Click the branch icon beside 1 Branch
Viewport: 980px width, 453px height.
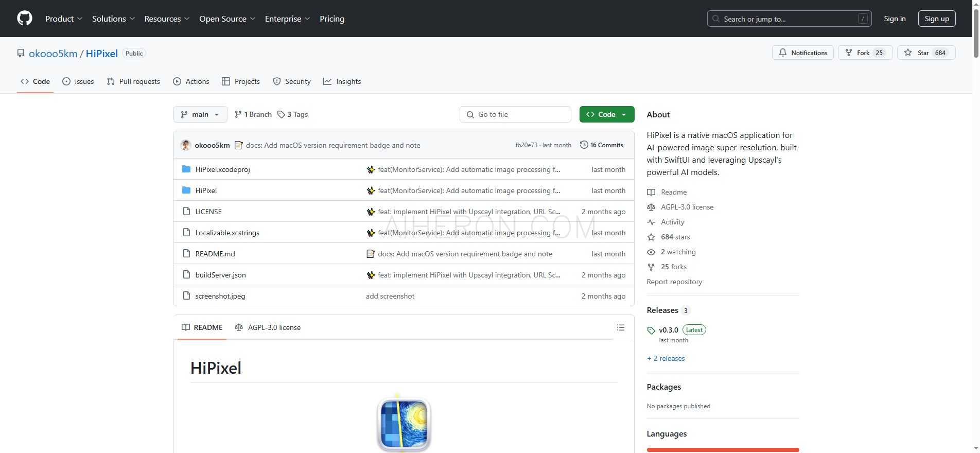238,114
